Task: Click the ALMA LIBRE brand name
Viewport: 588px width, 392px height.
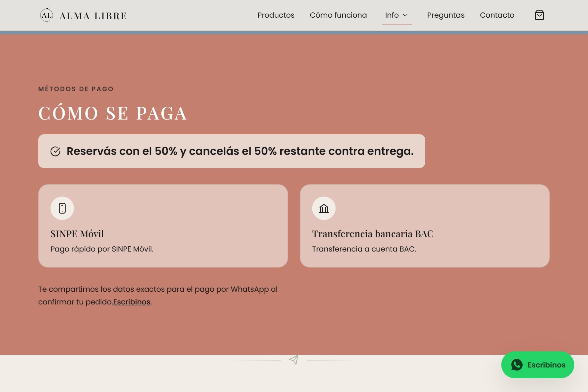Action: coord(93,16)
